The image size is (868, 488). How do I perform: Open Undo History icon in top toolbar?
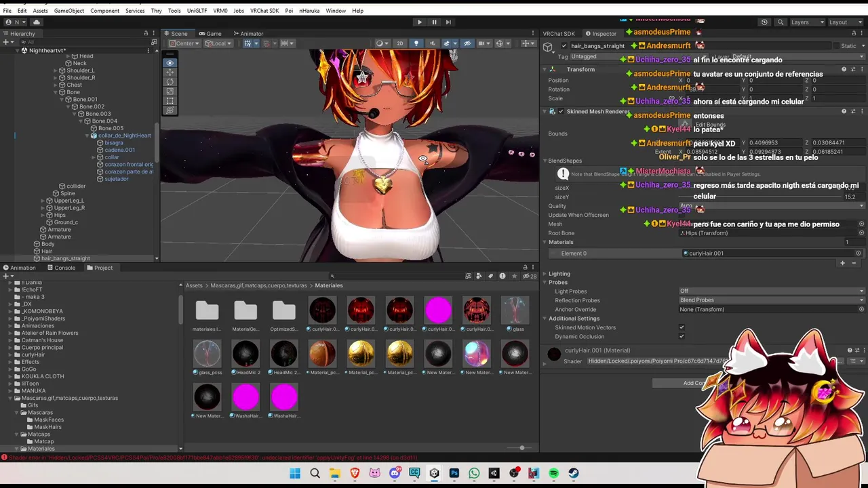[764, 22]
